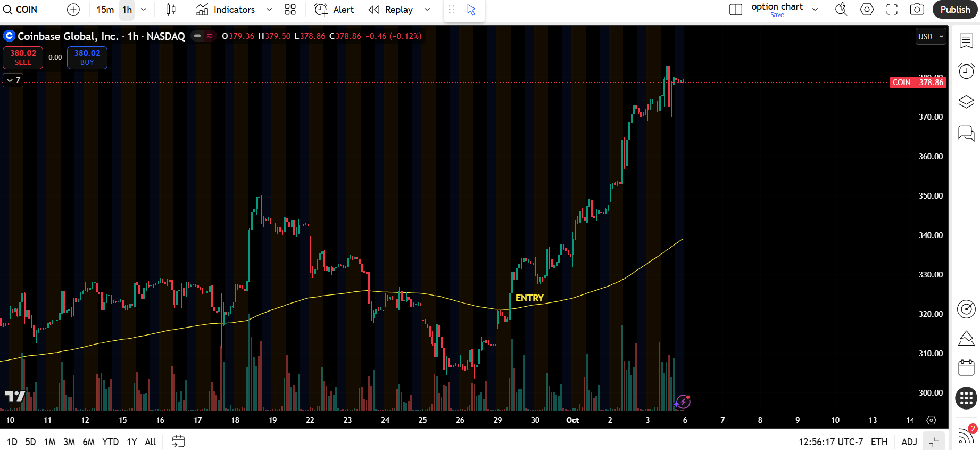
Task: Add symbol with the plus circle icon
Action: tap(73, 10)
